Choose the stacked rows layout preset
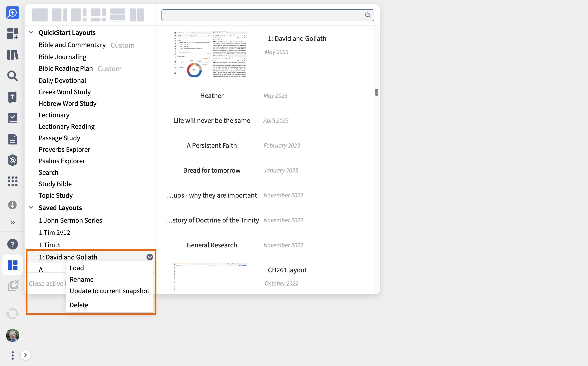Image resolution: width=588 pixels, height=366 pixels. [118, 15]
